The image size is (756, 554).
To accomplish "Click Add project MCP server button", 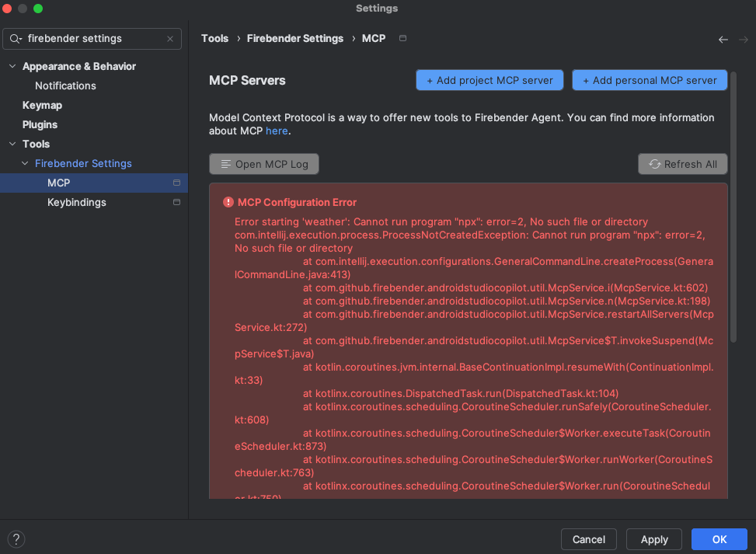I will (489, 80).
